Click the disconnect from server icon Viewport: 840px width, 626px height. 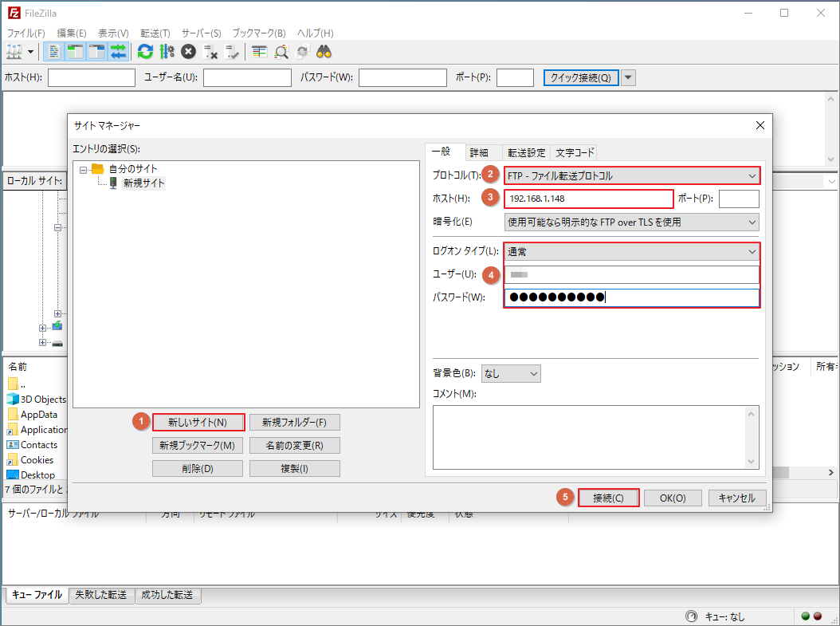[x=210, y=52]
